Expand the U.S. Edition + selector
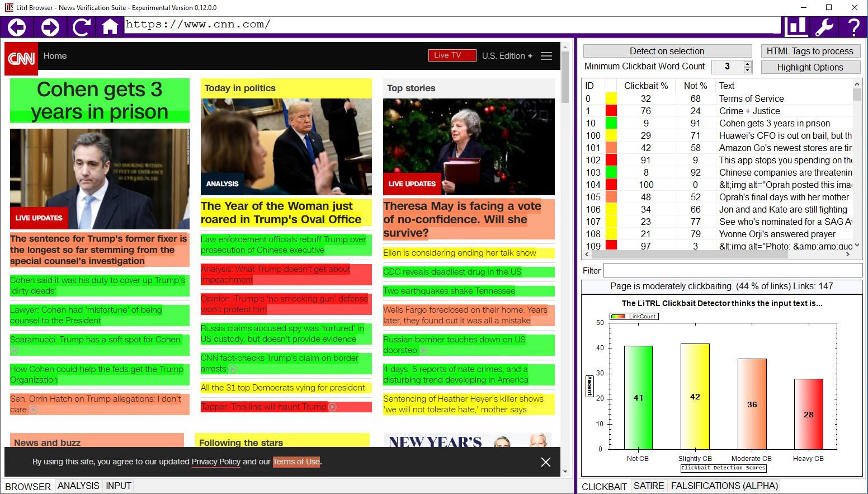The height and width of the screenshot is (494, 868). [507, 56]
